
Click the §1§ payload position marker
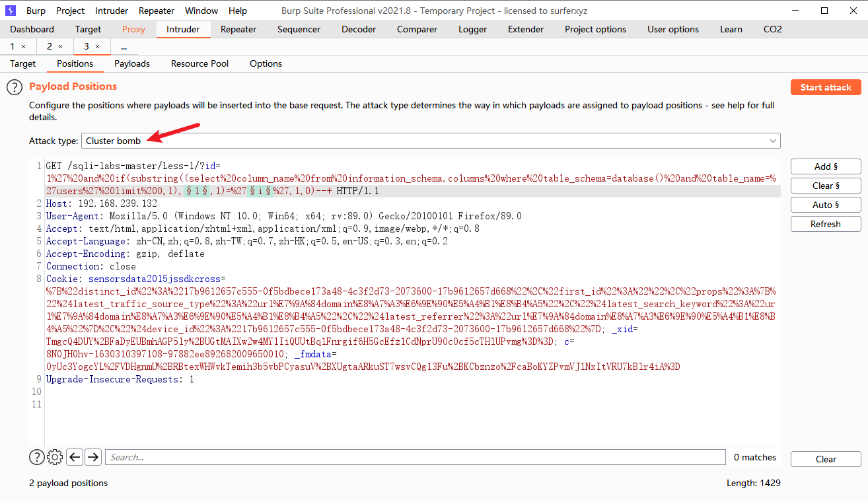198,191
